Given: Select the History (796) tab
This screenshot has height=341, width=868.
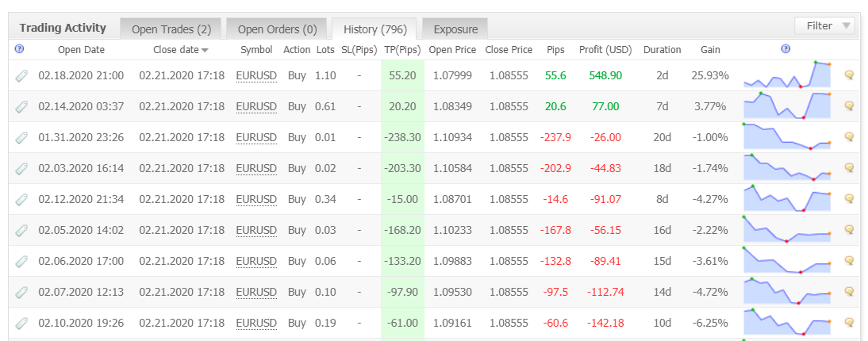Looking at the screenshot, I should click(x=375, y=29).
